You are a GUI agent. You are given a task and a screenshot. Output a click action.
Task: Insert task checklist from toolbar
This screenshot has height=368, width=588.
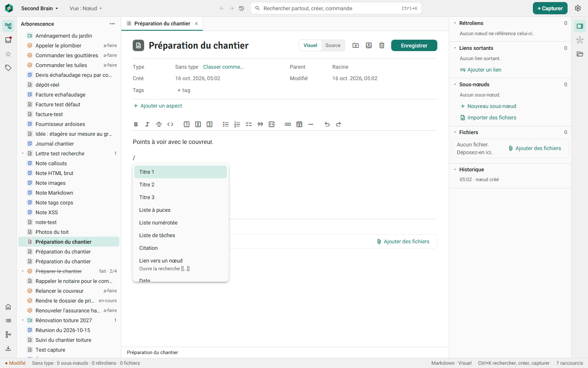tap(249, 124)
